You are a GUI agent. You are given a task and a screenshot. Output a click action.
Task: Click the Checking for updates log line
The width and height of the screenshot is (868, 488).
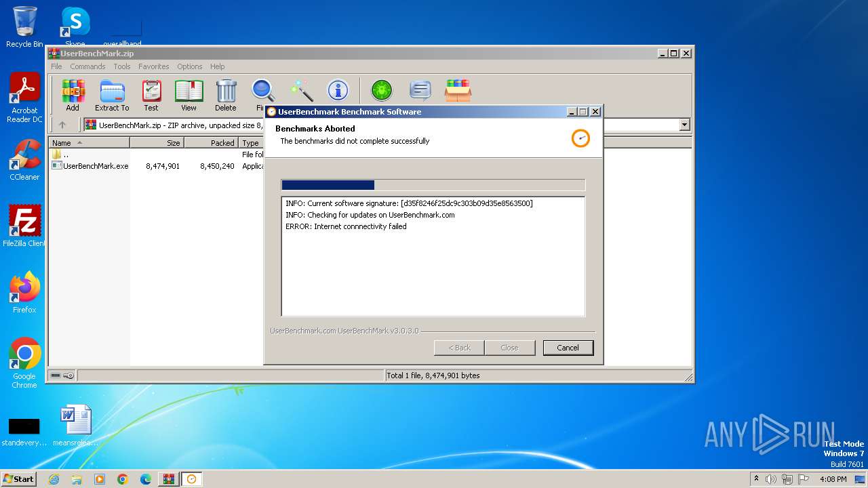tap(370, 215)
